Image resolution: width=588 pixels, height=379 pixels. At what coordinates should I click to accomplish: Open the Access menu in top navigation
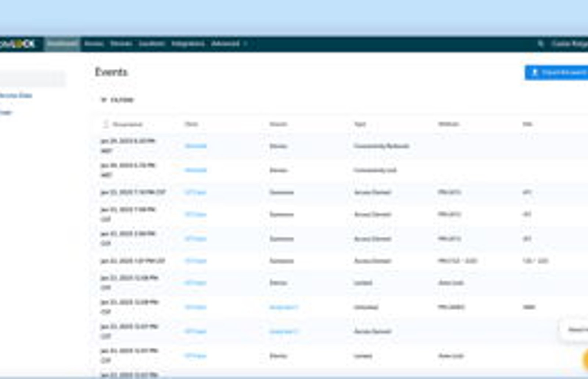pos(94,44)
